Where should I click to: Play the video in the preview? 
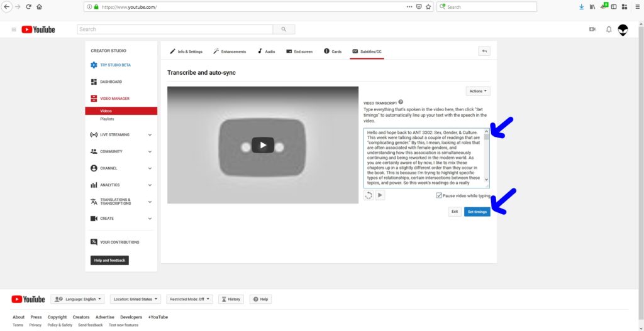point(263,145)
